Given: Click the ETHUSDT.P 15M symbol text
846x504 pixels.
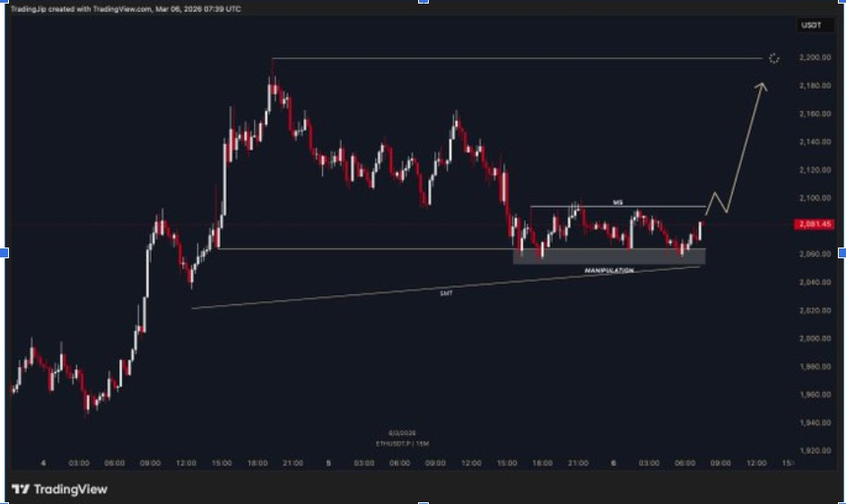Looking at the screenshot, I should coord(402,444).
